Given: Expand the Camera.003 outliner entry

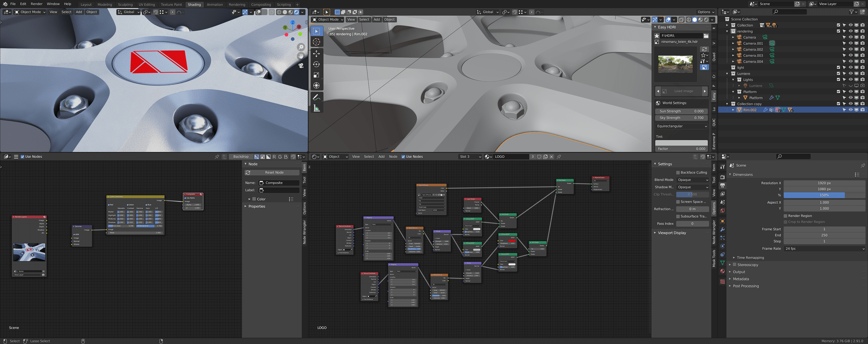Looking at the screenshot, I should point(734,55).
